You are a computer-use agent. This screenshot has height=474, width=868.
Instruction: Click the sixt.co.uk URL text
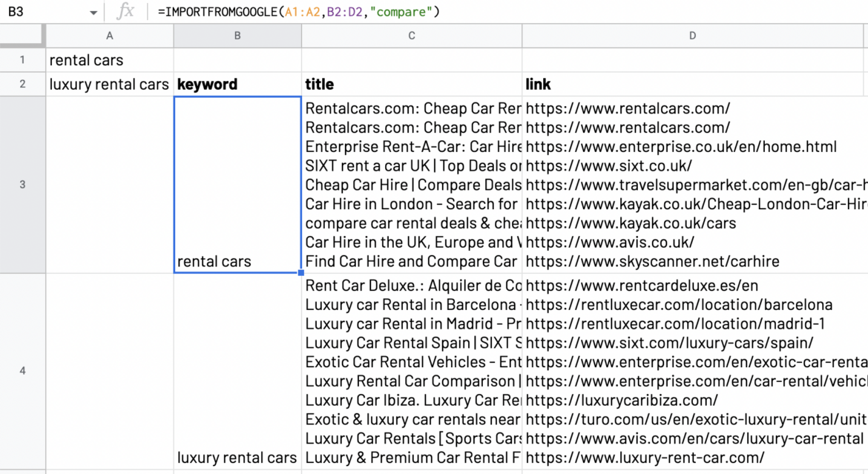pos(608,165)
